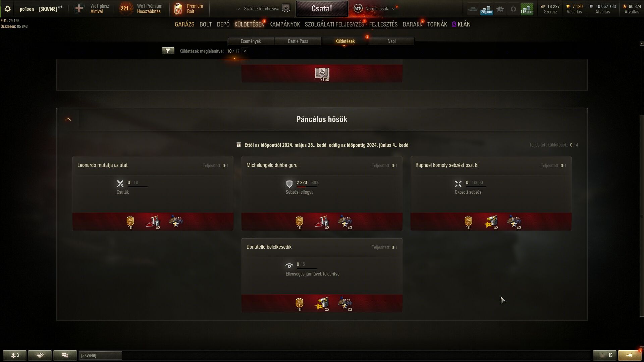Collapse the Páncélos hősök section
This screenshot has width=644, height=362.
68,119
